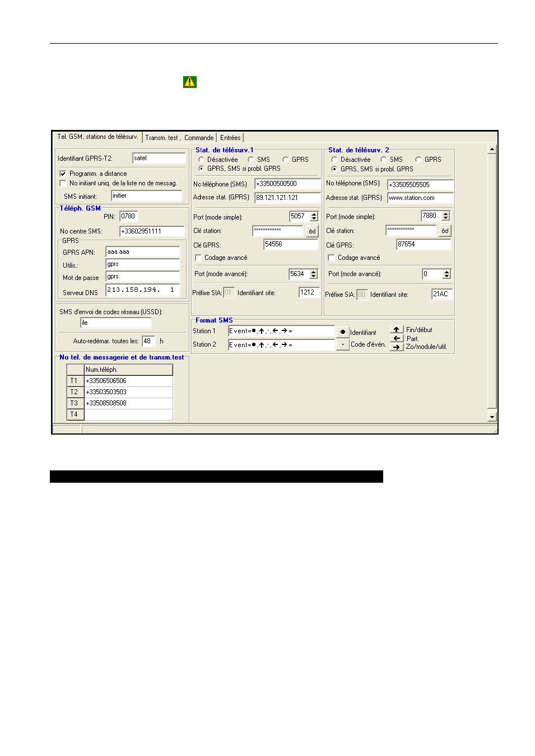Edit GPRS Utilis. field

(x=143, y=264)
